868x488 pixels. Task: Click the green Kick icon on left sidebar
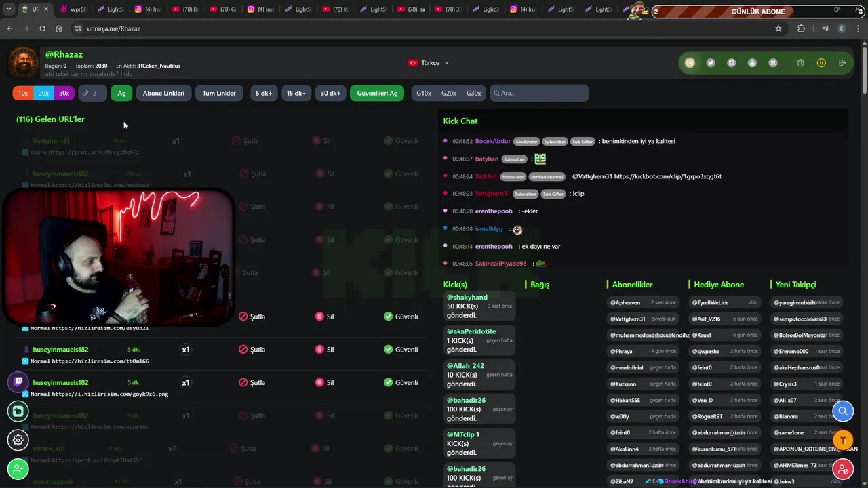pyautogui.click(x=18, y=411)
